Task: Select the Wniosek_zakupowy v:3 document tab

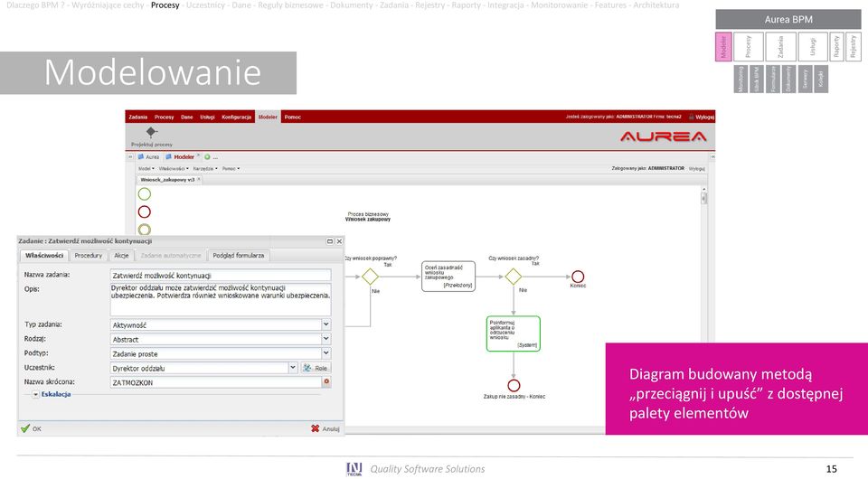Action: (167, 179)
